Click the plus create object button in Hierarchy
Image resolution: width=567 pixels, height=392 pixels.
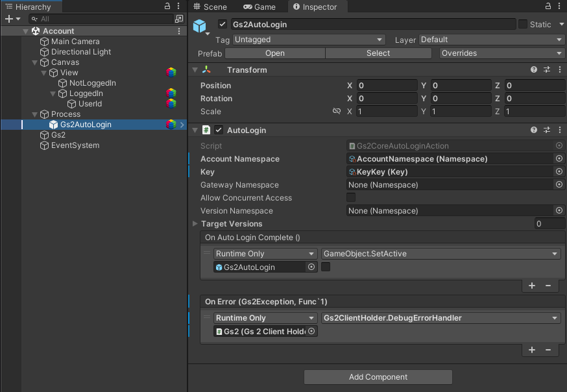tap(9, 19)
